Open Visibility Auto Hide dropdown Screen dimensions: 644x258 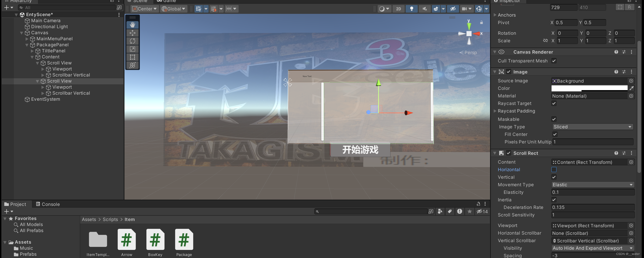(593, 248)
